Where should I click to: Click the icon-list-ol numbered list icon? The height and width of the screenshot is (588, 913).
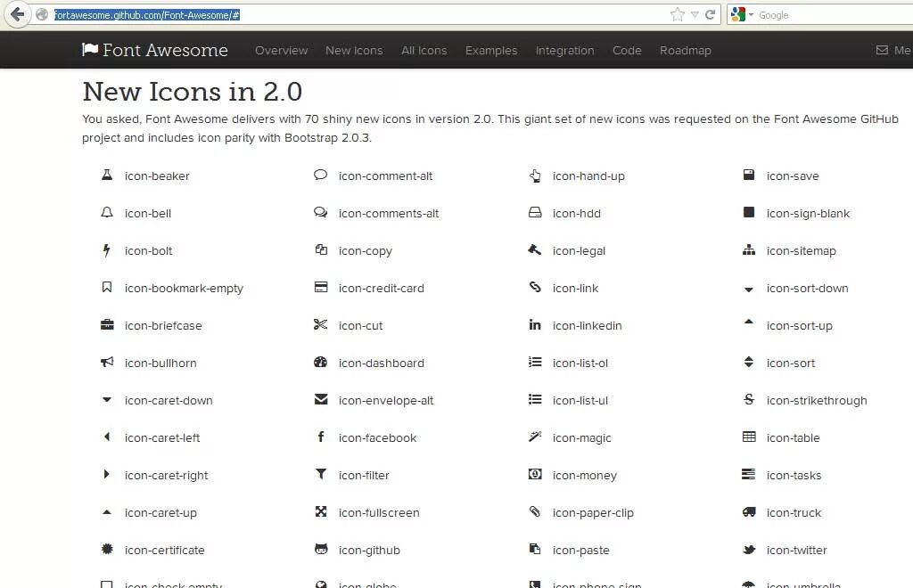535,362
